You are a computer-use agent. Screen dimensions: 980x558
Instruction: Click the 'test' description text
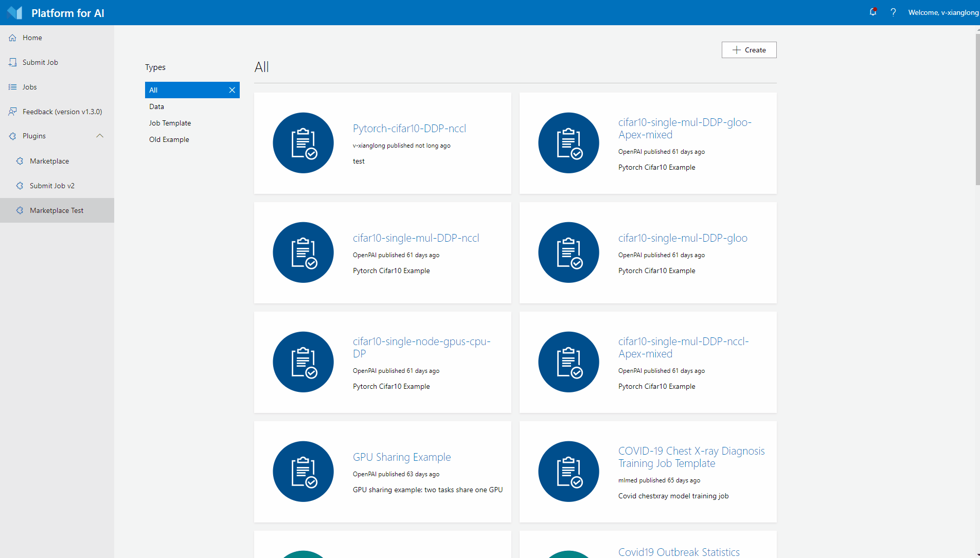click(359, 161)
